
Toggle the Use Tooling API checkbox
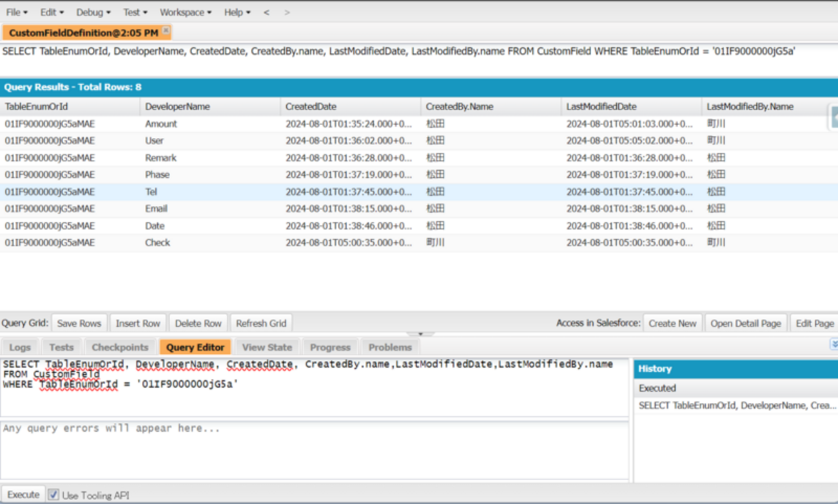click(54, 495)
